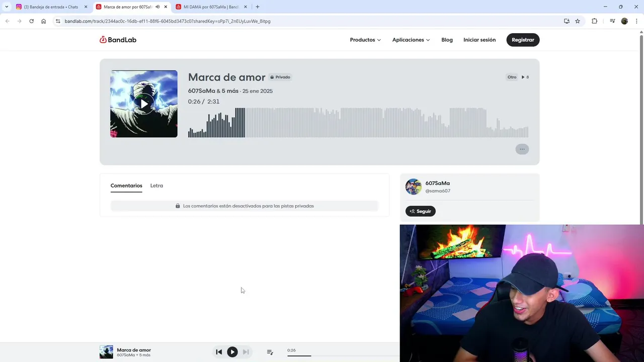The height and width of the screenshot is (362, 644).
Task: Toggle play in the bottom player bar
Action: pyautogui.click(x=232, y=352)
